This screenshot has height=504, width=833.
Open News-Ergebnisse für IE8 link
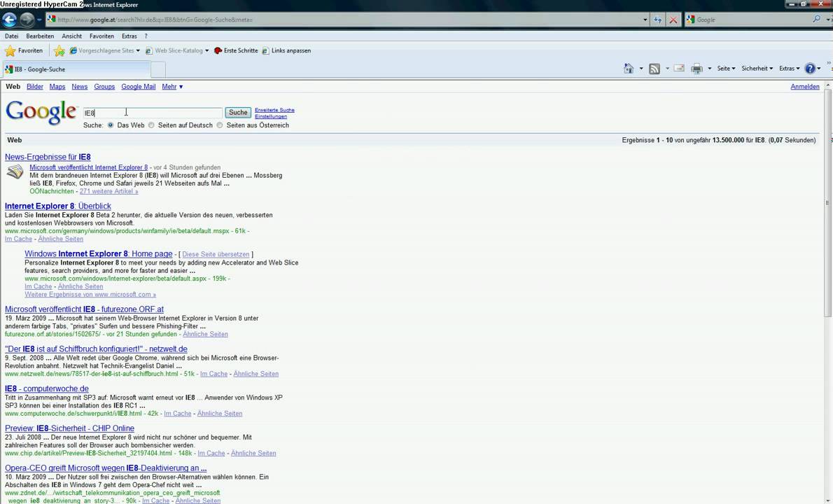tap(48, 157)
